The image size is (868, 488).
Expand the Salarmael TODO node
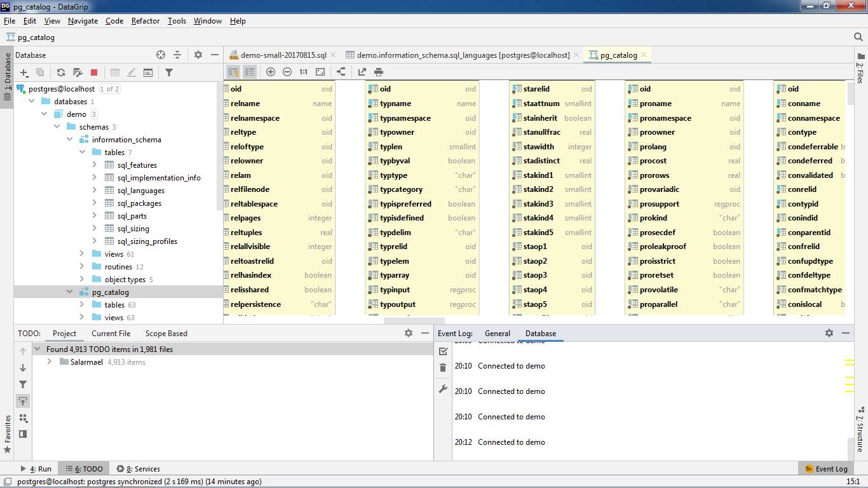pos(49,362)
